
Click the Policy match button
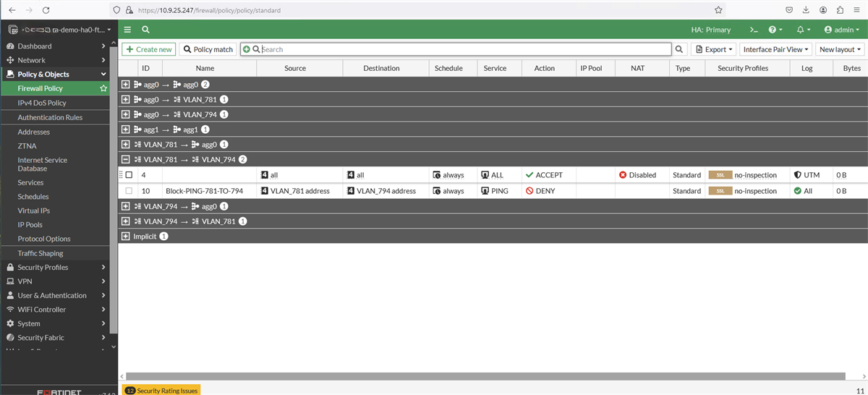(x=208, y=49)
